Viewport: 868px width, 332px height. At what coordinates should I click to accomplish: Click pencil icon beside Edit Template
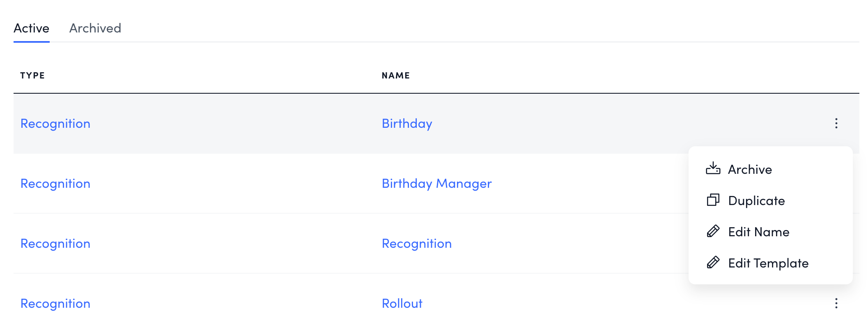coord(713,263)
